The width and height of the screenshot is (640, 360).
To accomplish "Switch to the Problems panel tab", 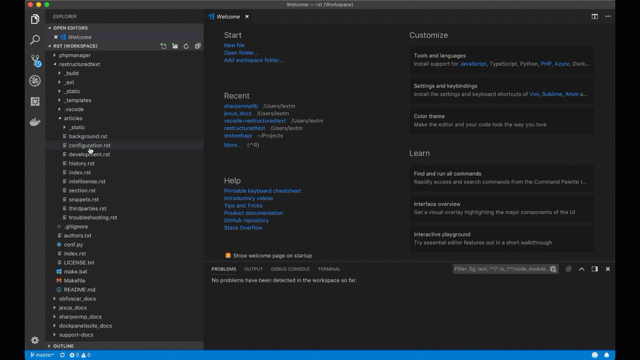I will (x=224, y=269).
